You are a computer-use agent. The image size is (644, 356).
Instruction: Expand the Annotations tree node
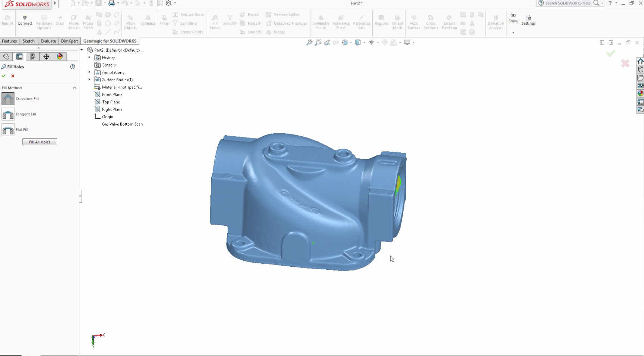point(89,72)
